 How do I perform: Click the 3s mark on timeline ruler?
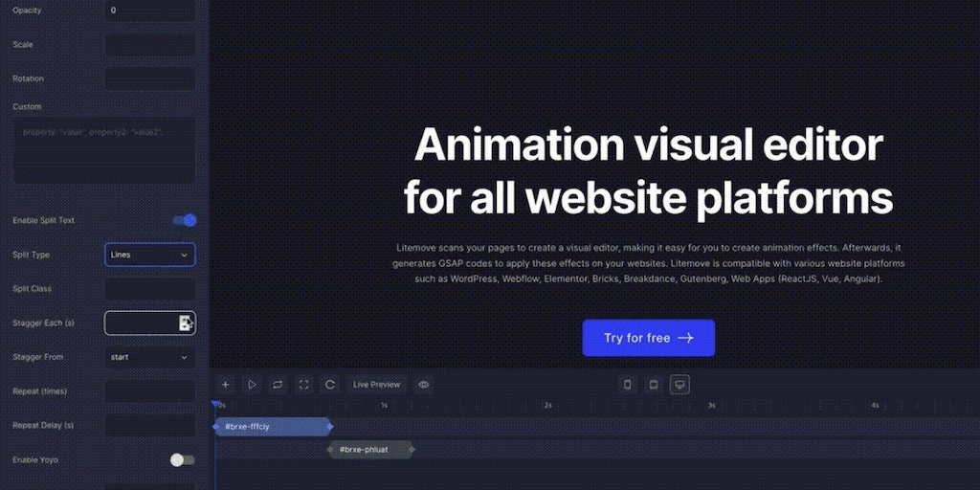pyautogui.click(x=711, y=406)
